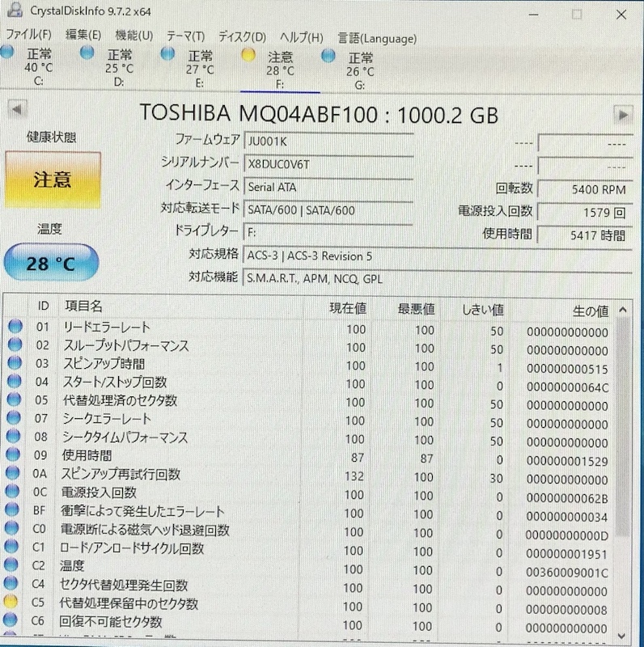Viewport: 644px width, 647px height.
Task: Click the features field S.M.A.R.T., APM, NCQ, GPL
Action: 438,279
